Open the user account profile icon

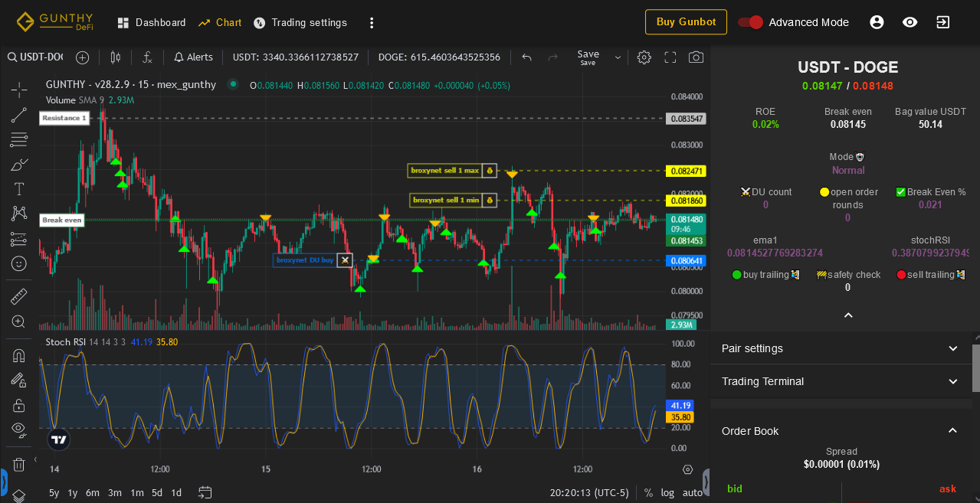click(877, 22)
